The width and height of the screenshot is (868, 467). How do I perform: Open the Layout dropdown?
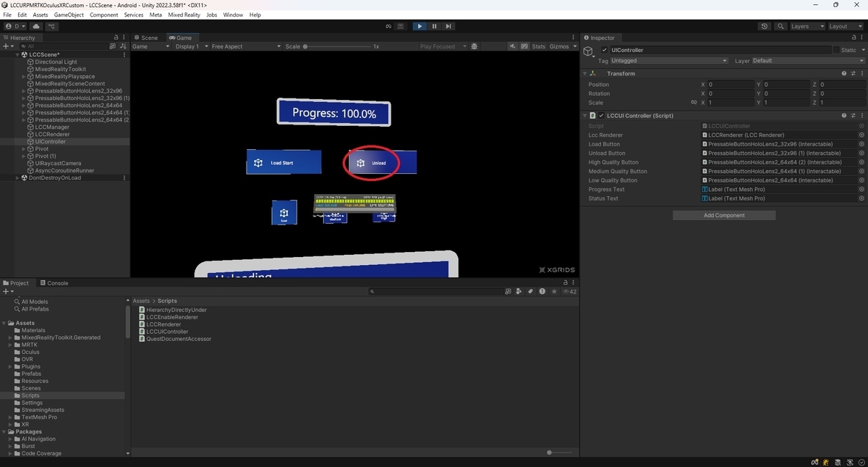846,26
